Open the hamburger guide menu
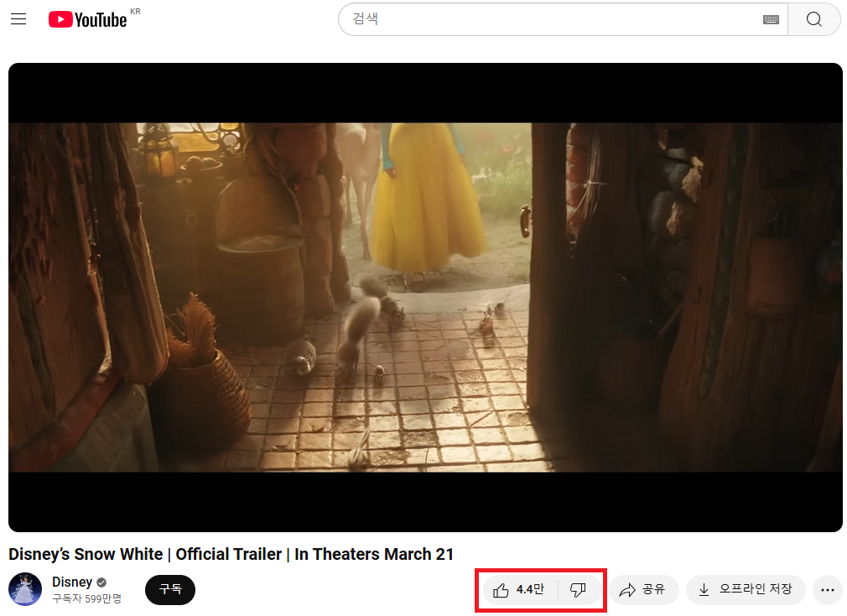The image size is (847, 616). point(18,19)
